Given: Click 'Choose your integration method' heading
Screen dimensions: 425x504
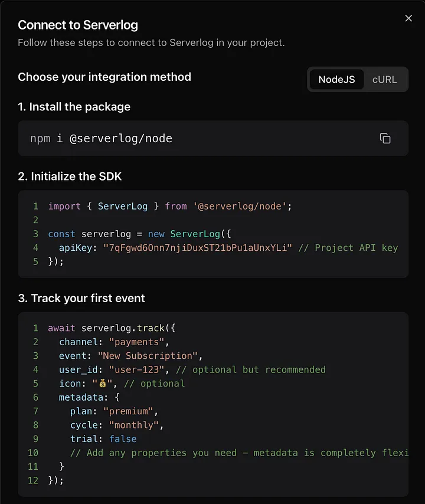Looking at the screenshot, I should (104, 77).
